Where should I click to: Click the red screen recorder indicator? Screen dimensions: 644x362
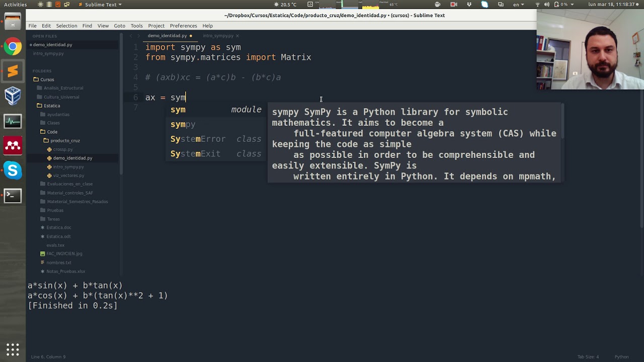pyautogui.click(x=454, y=5)
